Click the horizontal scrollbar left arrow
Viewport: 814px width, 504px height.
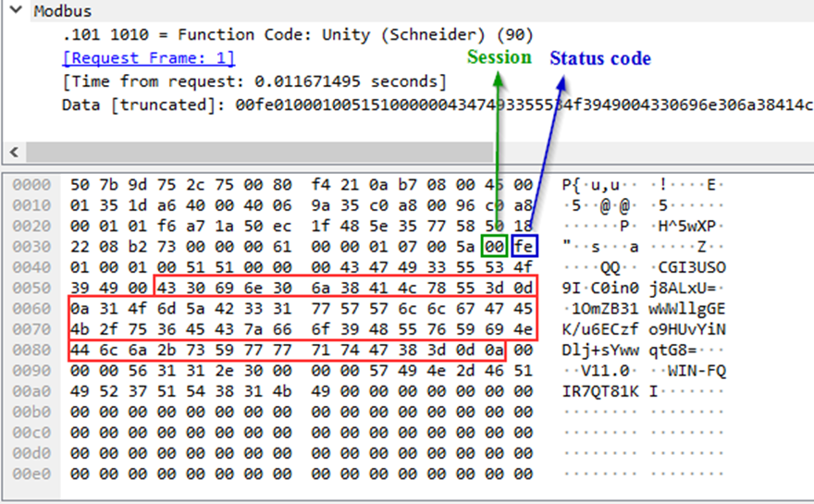13,152
